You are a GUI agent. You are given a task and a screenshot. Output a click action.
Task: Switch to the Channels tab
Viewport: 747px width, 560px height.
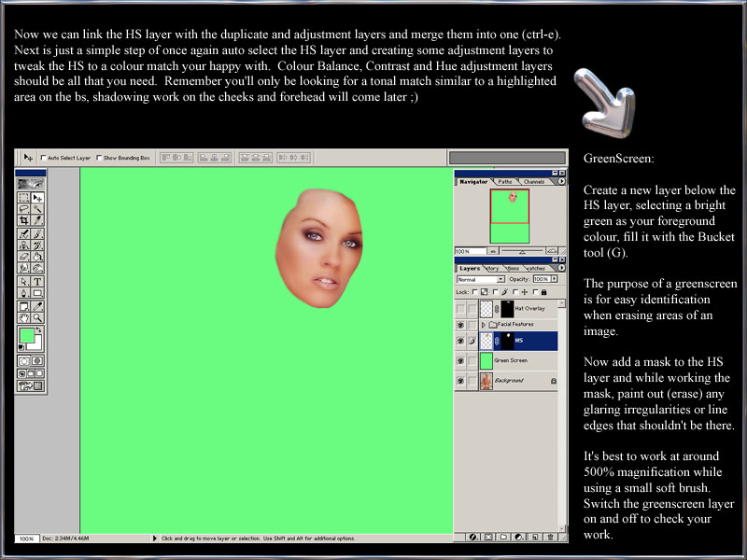pyautogui.click(x=534, y=182)
